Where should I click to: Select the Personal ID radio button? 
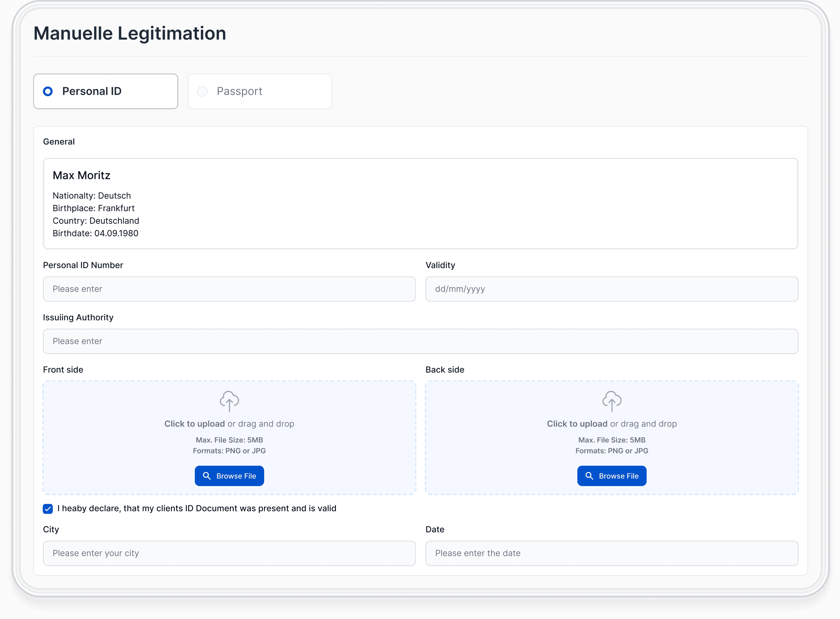[x=48, y=91]
